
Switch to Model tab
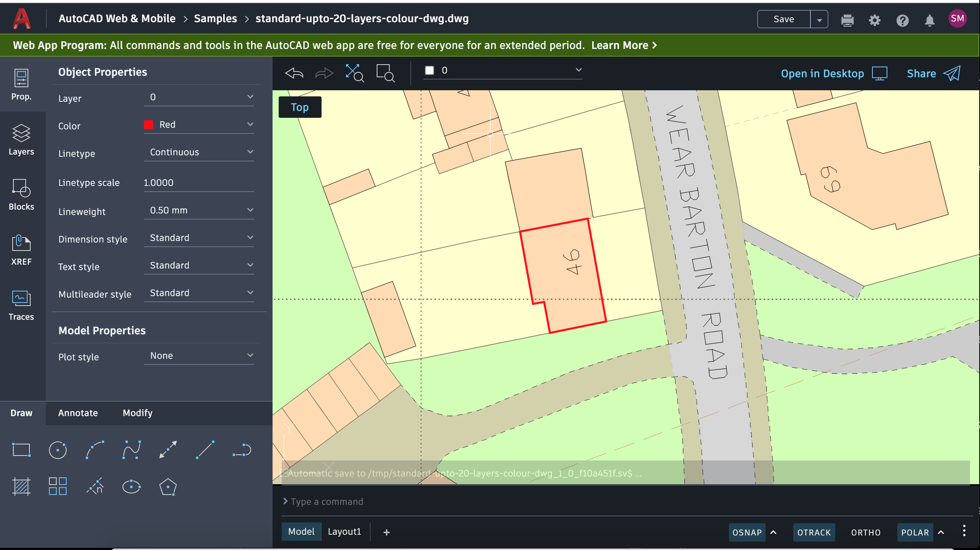[300, 531]
